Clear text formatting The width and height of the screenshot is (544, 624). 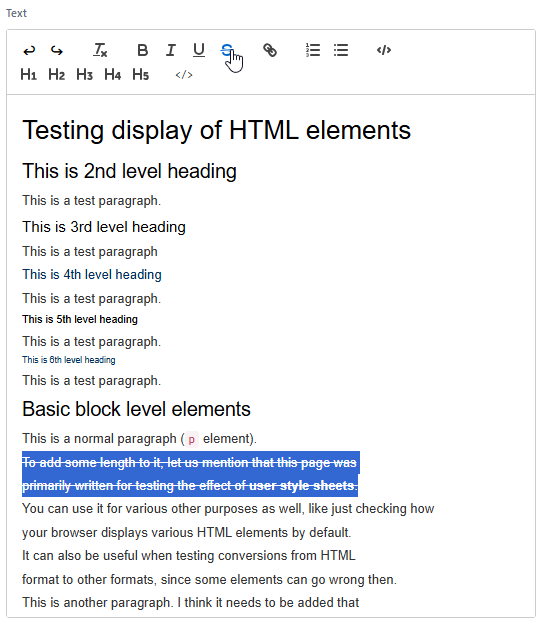click(x=100, y=51)
